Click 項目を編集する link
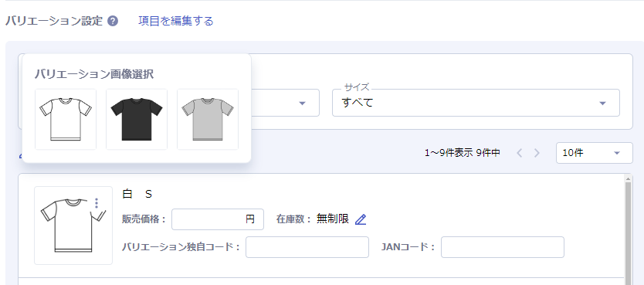Viewport: 644px width, 285px height. [176, 21]
